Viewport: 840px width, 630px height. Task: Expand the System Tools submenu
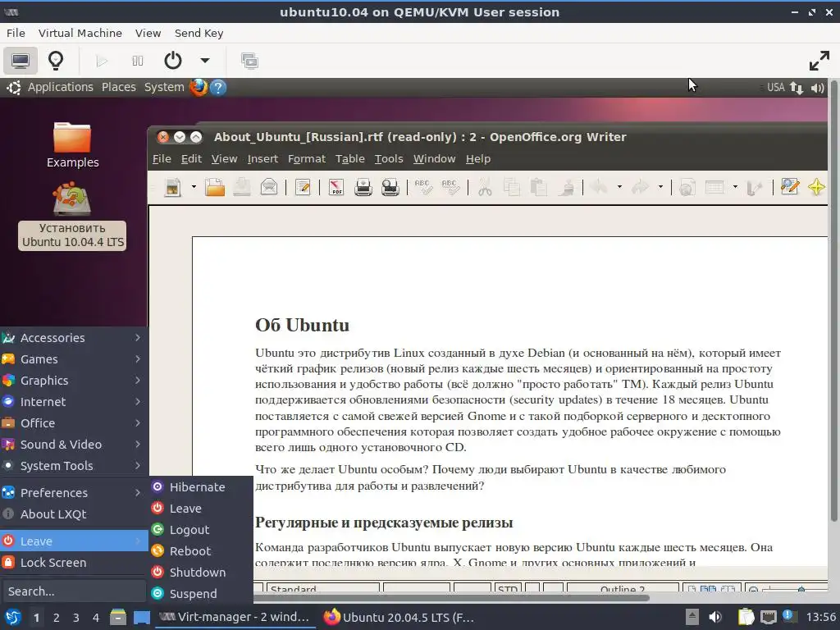73,466
